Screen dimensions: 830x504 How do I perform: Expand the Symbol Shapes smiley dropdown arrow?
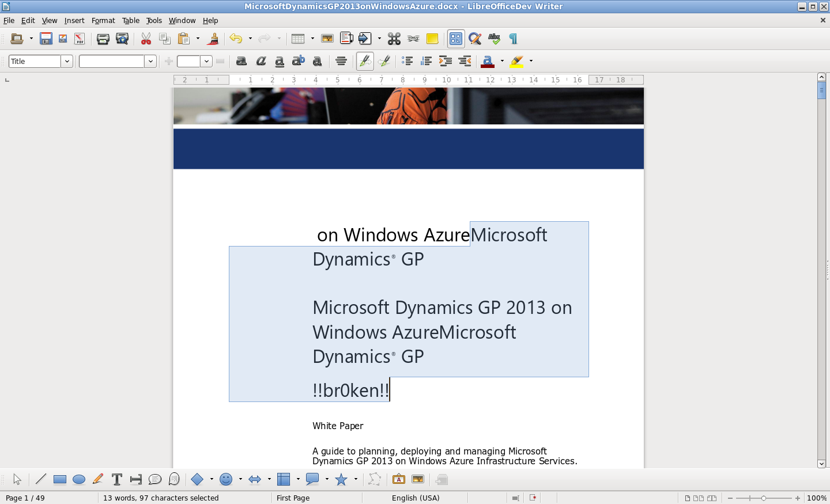(240, 479)
